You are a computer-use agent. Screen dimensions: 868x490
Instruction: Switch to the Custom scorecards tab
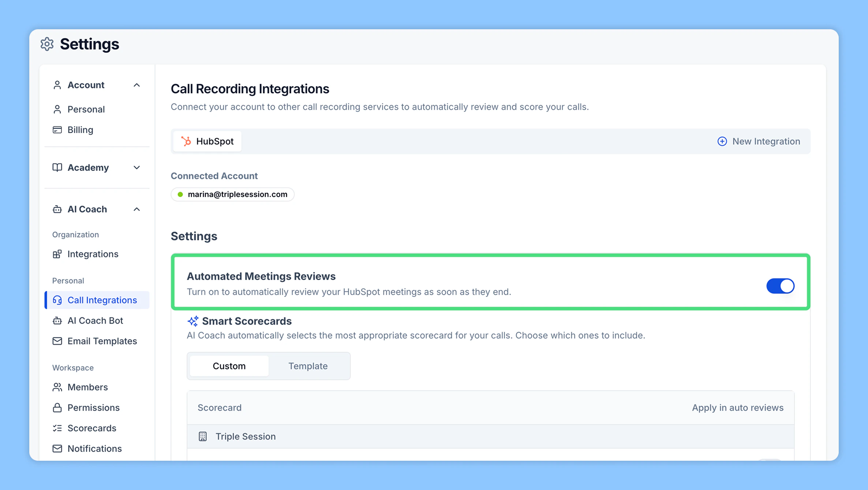[229, 366]
